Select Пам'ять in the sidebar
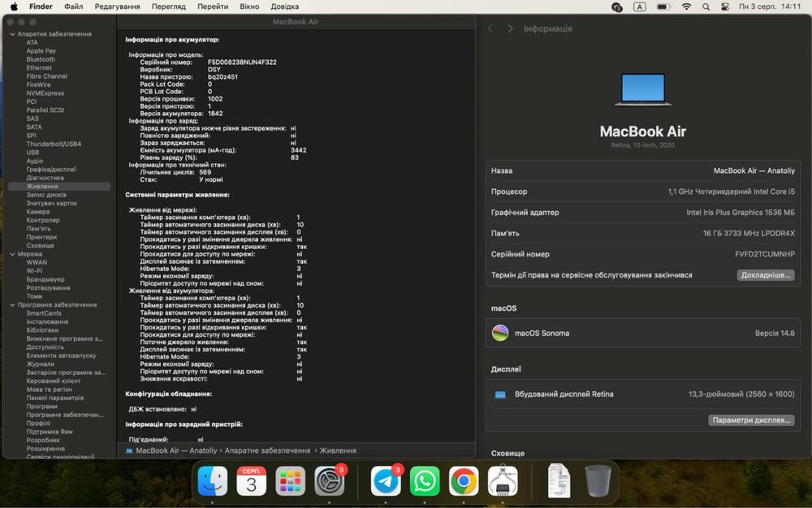The height and width of the screenshot is (508, 812). click(38, 229)
